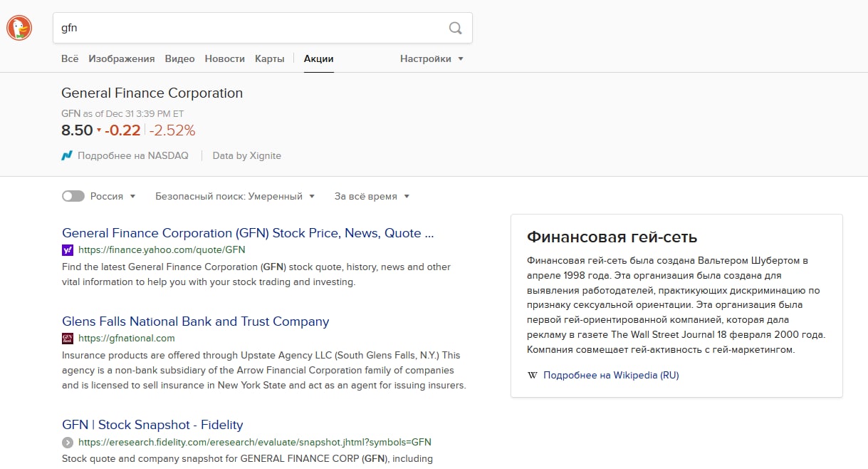Click the General Finance Corporation stock heading
The image size is (868, 469).
click(x=152, y=93)
